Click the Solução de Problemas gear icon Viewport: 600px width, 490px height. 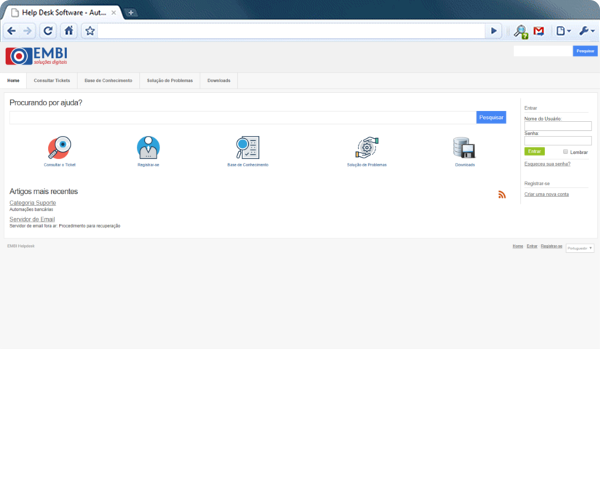[366, 148]
